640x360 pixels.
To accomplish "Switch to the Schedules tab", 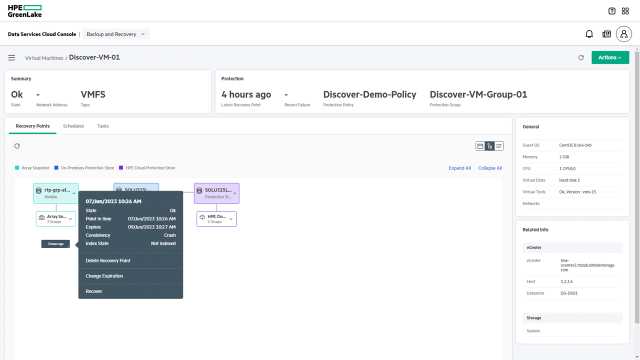I will pyautogui.click(x=73, y=126).
